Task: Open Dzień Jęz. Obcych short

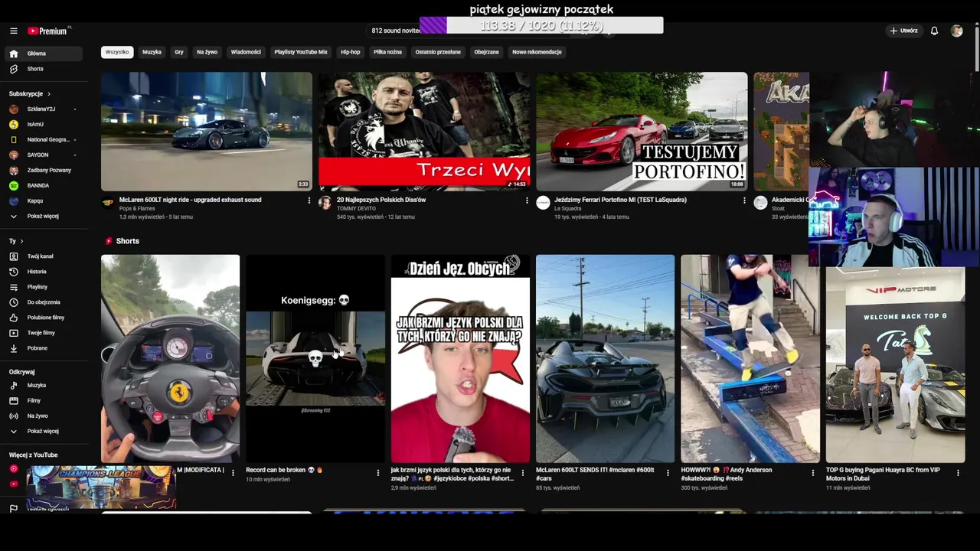Action: point(460,359)
